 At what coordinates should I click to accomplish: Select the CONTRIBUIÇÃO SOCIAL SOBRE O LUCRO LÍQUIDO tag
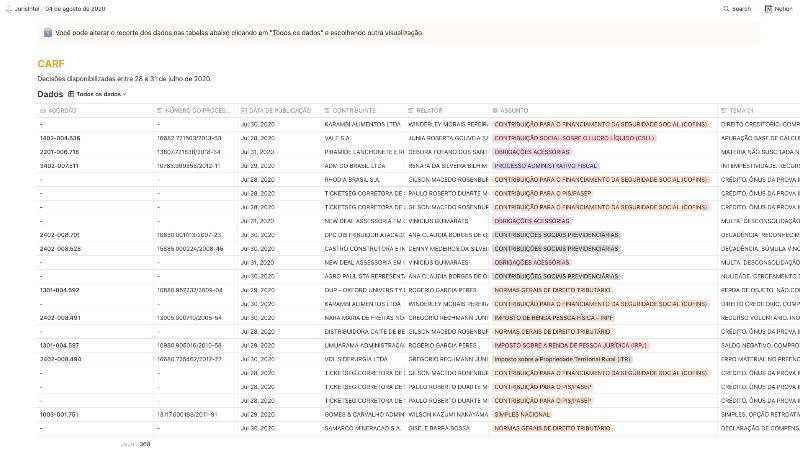573,138
